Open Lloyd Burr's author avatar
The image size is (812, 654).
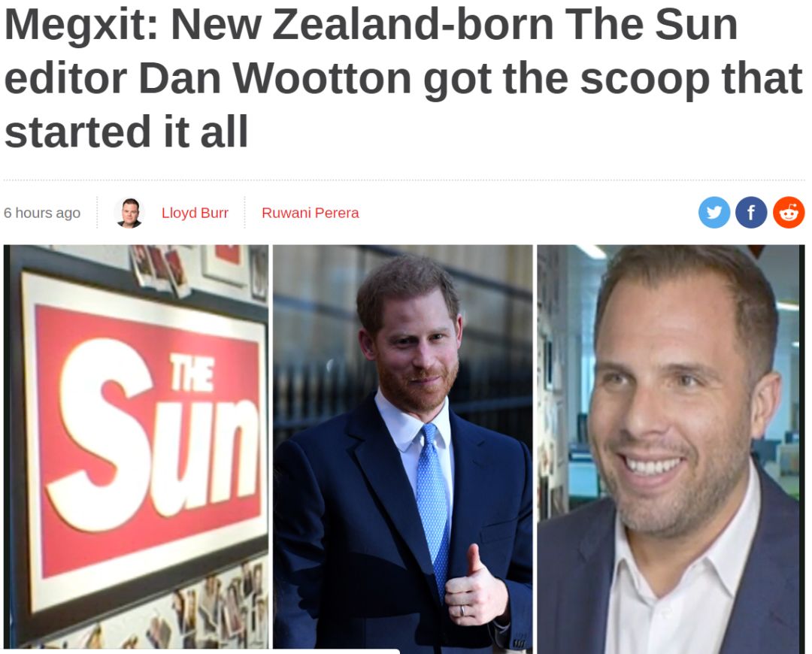(x=129, y=212)
